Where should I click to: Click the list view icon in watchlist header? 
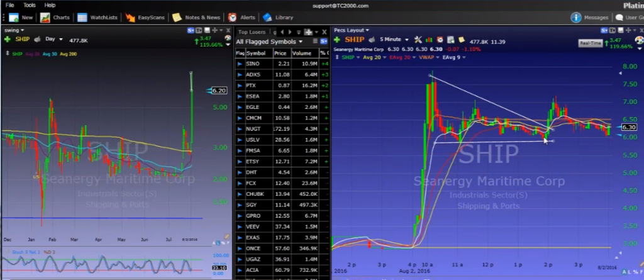tap(315, 42)
